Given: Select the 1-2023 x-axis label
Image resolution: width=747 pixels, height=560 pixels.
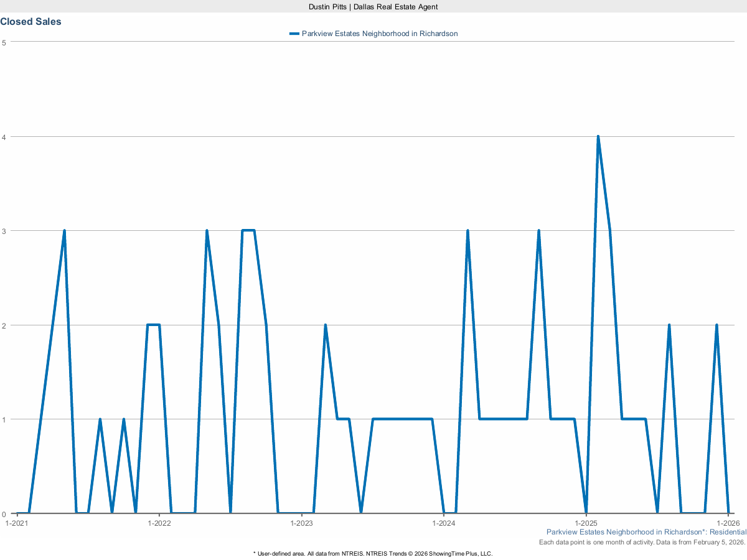Looking at the screenshot, I should pyautogui.click(x=301, y=523).
